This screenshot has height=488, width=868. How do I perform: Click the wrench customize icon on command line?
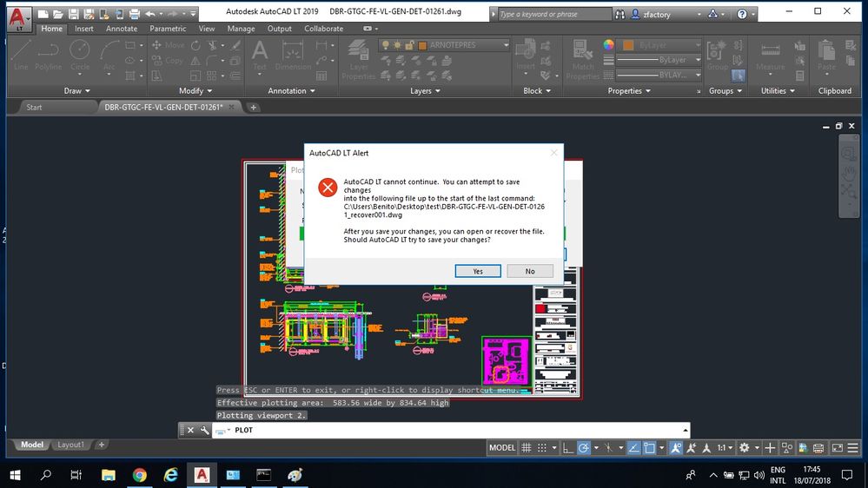(x=204, y=430)
